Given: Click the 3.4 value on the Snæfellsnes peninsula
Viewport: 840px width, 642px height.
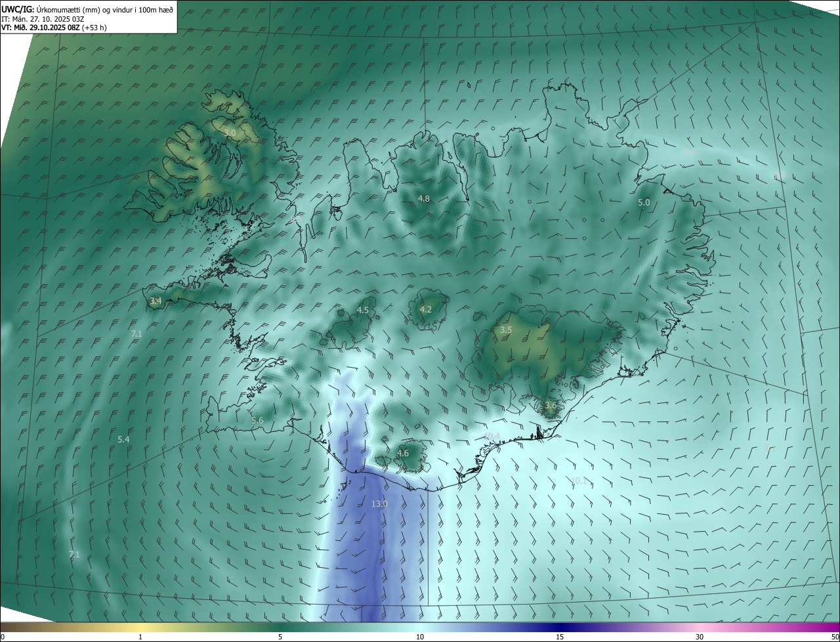Looking at the screenshot, I should click(x=156, y=301).
